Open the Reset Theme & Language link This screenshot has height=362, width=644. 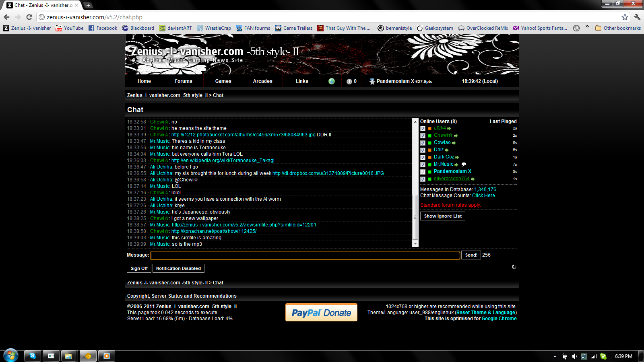pyautogui.click(x=486, y=313)
